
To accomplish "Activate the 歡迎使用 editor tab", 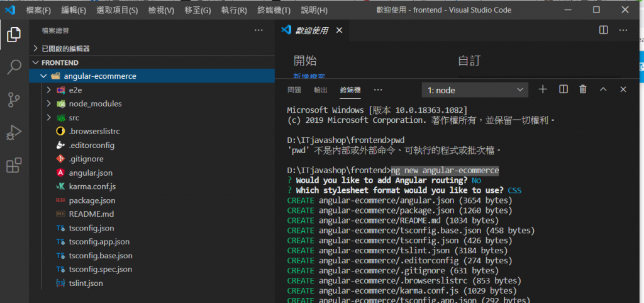I will (311, 30).
